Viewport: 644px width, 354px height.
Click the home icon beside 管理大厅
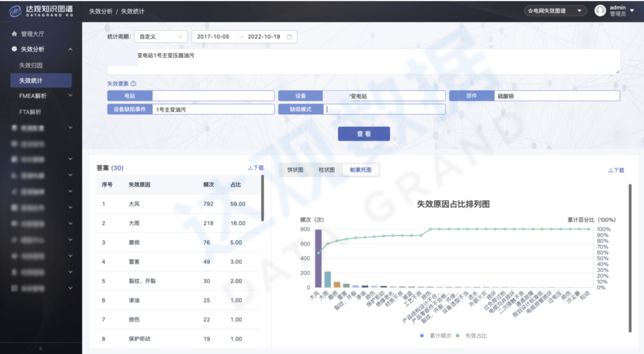click(x=14, y=33)
